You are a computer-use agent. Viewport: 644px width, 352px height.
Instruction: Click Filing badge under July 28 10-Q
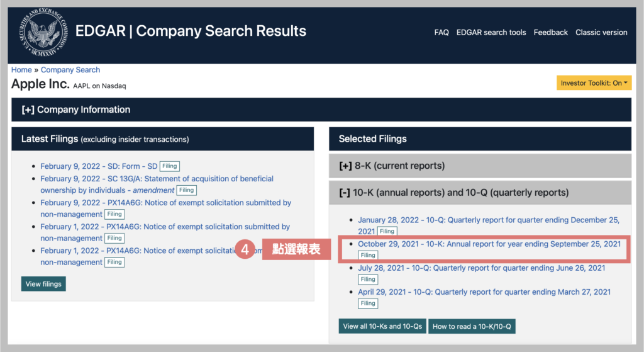368,279
